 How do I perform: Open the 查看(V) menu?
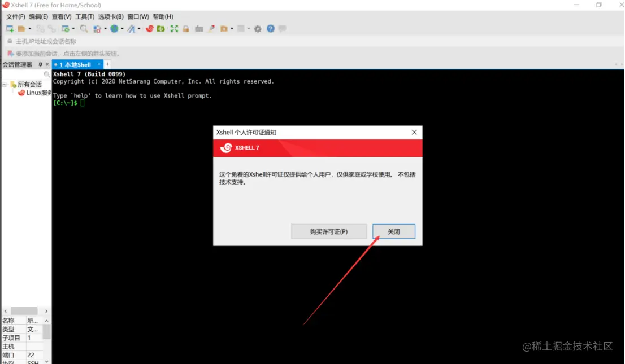pos(62,17)
